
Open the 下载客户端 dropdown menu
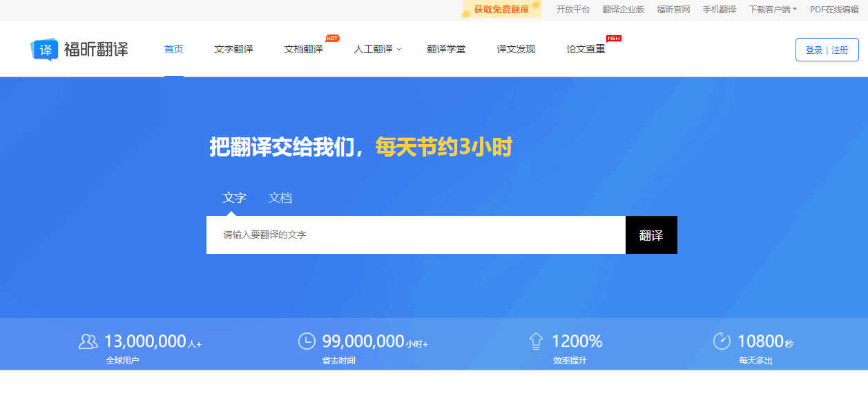coord(773,10)
